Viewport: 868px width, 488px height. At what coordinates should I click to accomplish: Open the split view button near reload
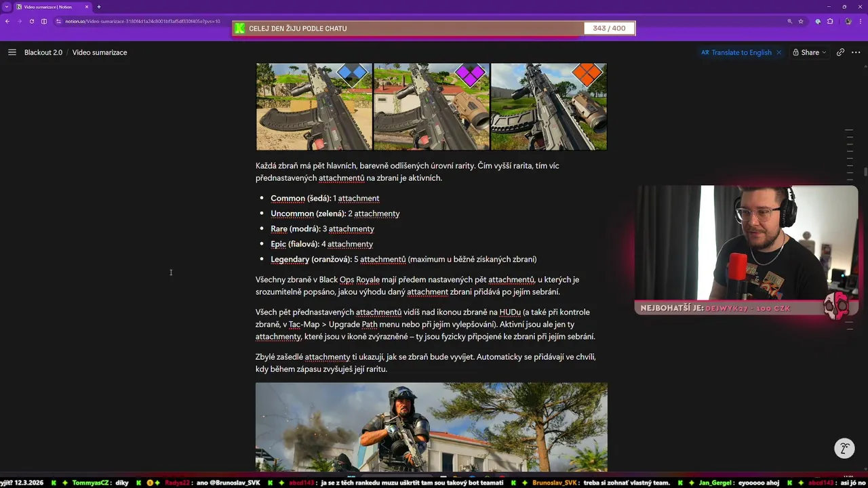pyautogui.click(x=44, y=21)
